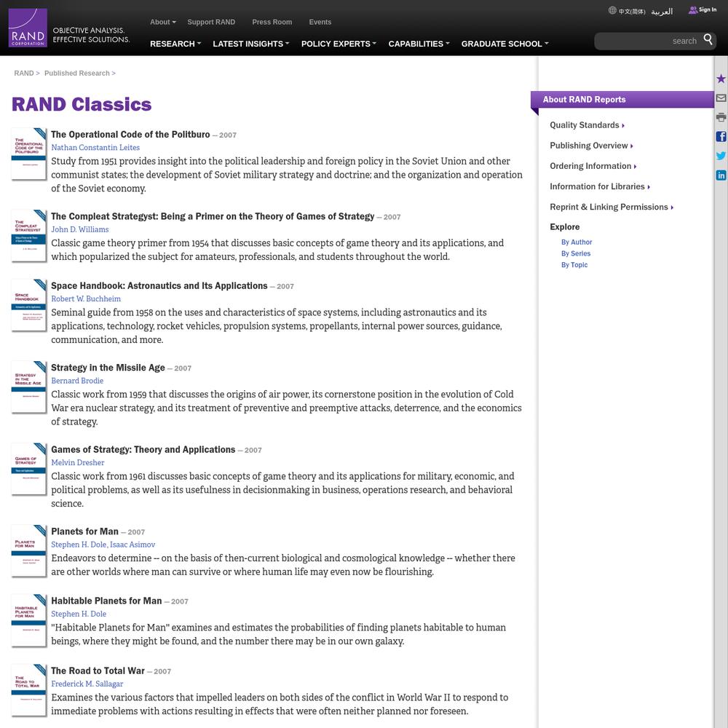The height and width of the screenshot is (728, 728).
Task: Explore reports By Series
Action: pos(576,253)
